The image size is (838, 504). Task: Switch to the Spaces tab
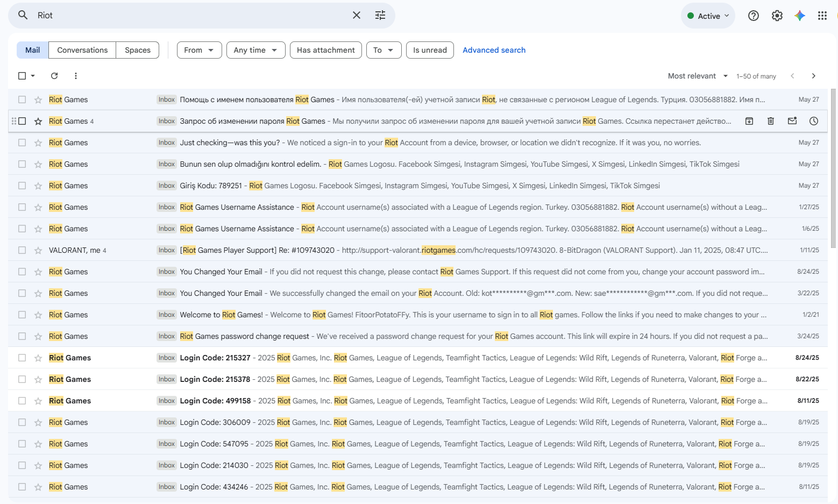click(x=138, y=50)
